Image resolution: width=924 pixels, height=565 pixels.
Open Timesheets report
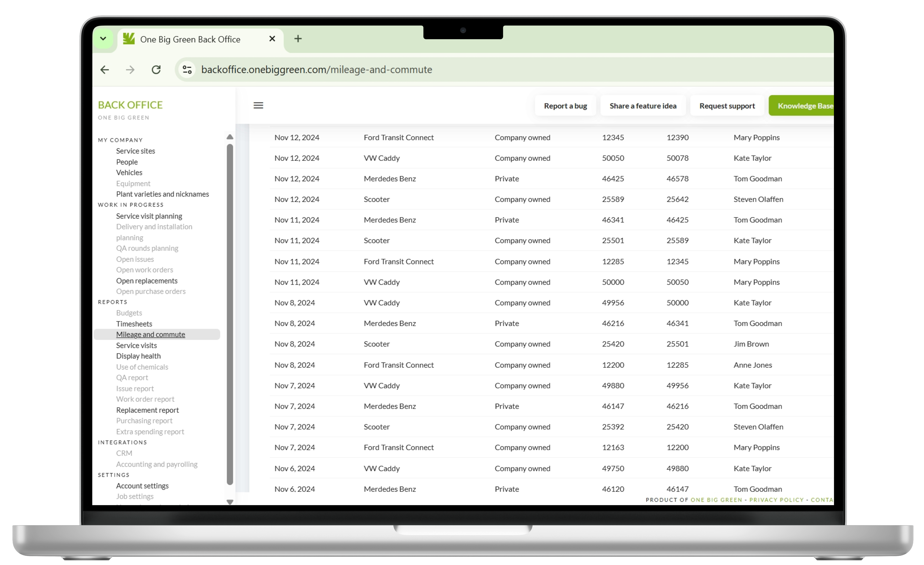[x=134, y=324]
